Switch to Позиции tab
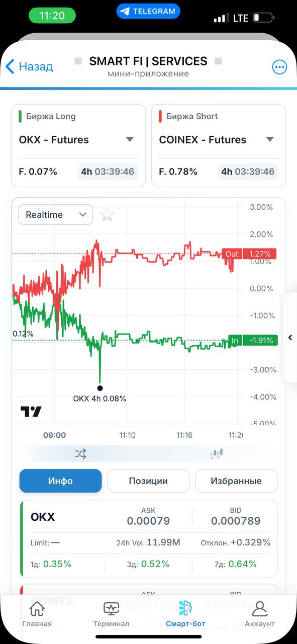The width and height of the screenshot is (297, 644). click(x=148, y=481)
